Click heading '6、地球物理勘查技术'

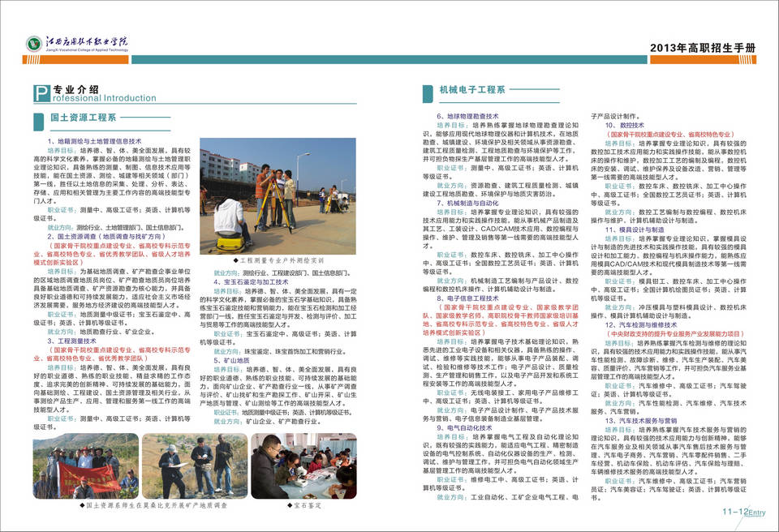[467, 116]
